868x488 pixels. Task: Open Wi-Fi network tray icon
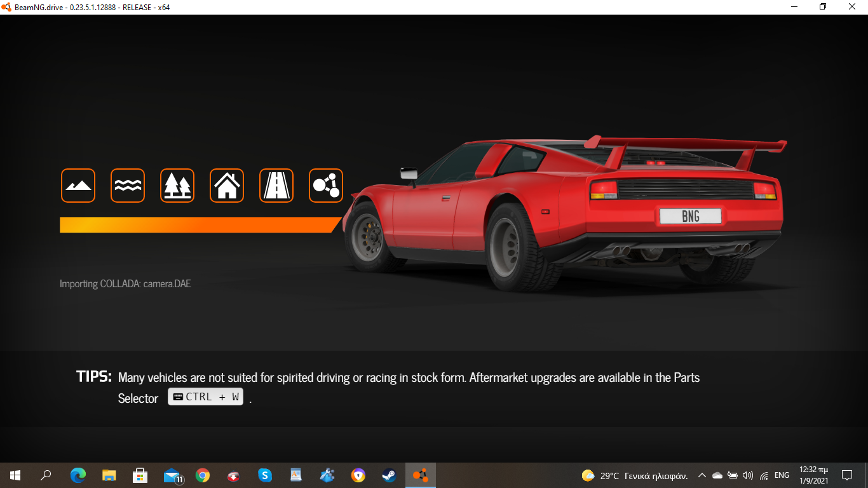[764, 475]
